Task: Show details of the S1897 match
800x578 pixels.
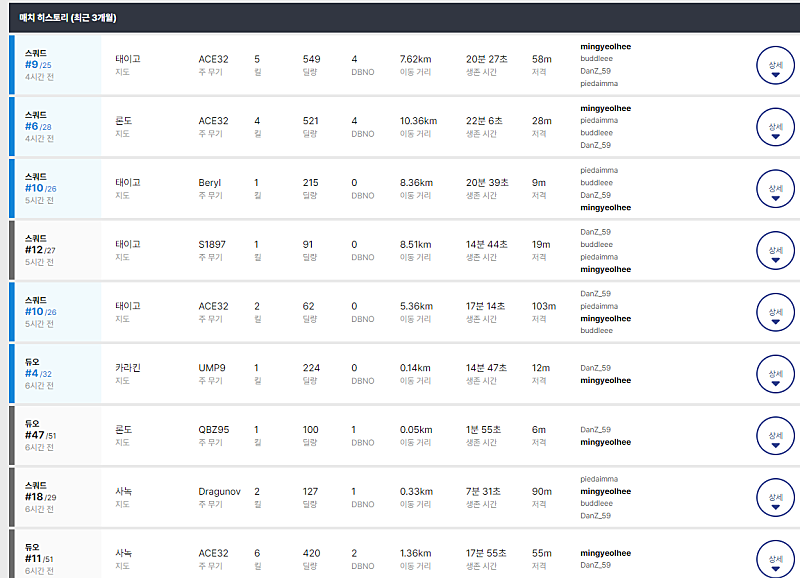Action: click(x=774, y=251)
